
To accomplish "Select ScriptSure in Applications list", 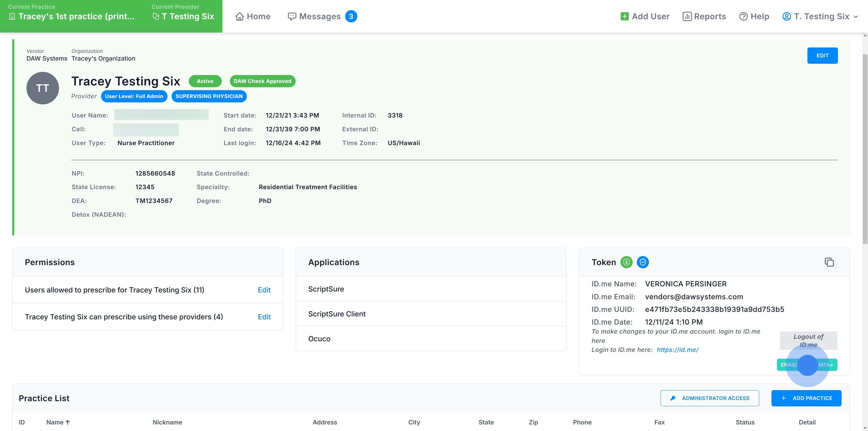I will tap(431, 289).
